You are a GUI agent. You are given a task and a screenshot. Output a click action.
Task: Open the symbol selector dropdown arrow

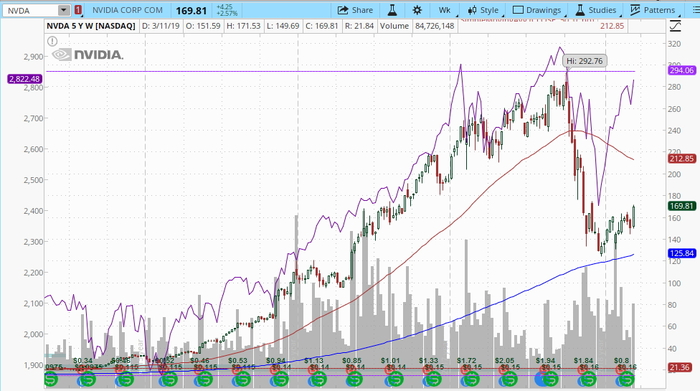click(x=64, y=10)
